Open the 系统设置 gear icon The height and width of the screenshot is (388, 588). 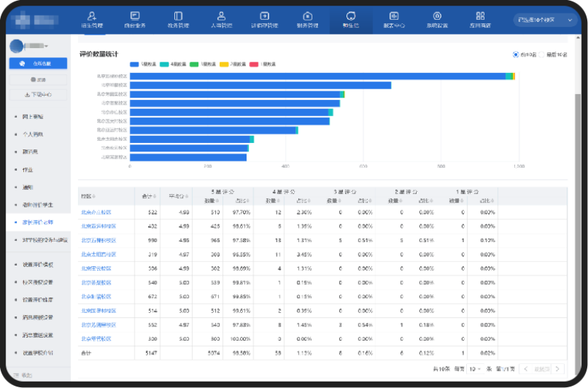coord(437,18)
